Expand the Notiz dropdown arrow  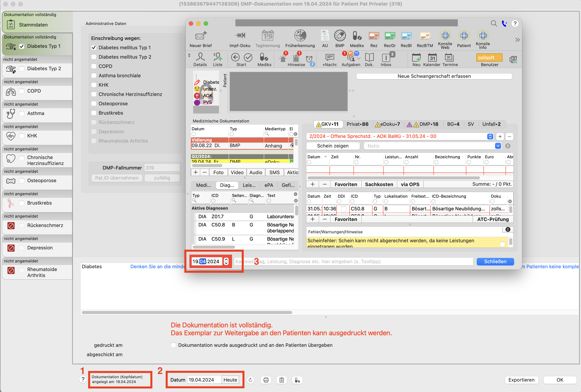pos(498,146)
